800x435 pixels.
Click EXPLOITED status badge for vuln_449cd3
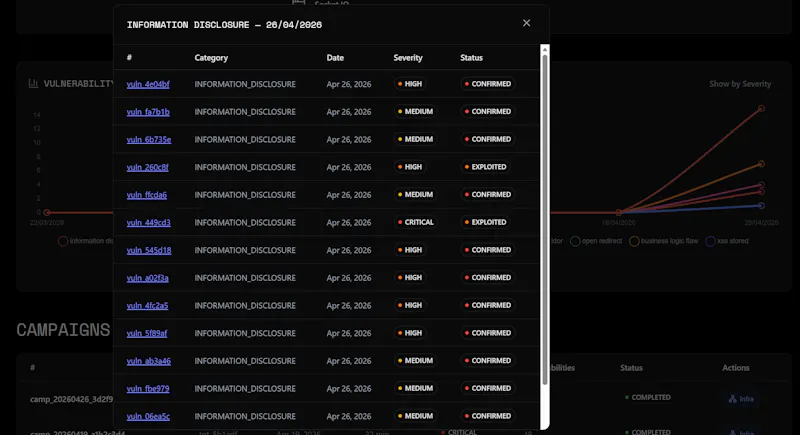click(485, 222)
